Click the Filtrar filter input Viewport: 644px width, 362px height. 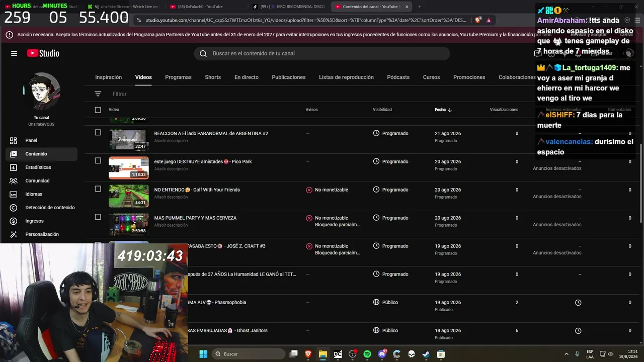tap(120, 94)
